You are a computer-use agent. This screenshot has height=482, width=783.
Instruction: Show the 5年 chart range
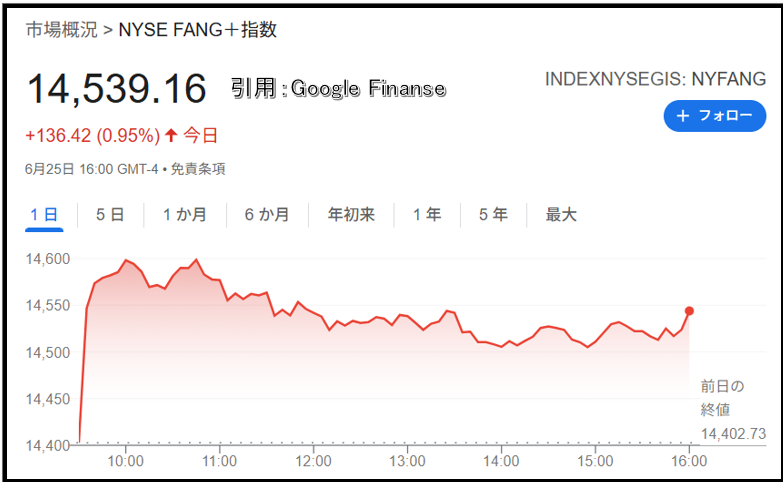coord(493,215)
